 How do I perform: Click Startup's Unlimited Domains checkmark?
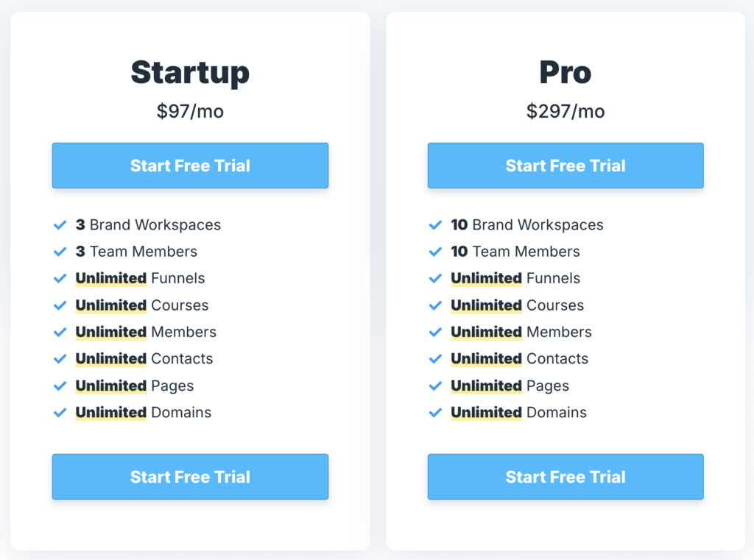60,412
